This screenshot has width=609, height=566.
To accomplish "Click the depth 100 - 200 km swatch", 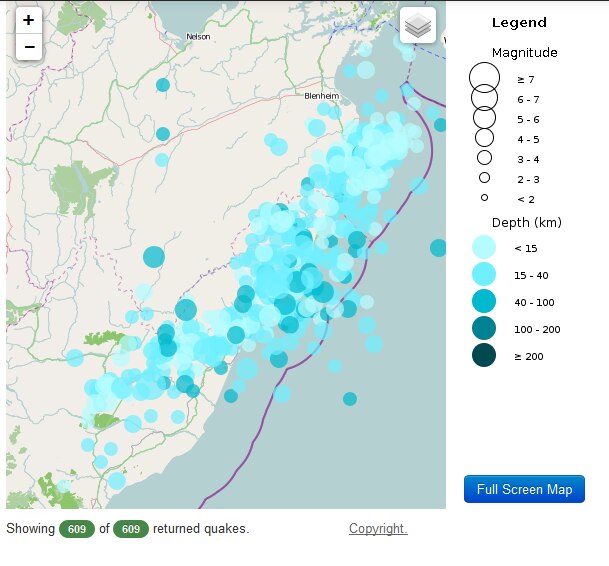I will [x=484, y=328].
